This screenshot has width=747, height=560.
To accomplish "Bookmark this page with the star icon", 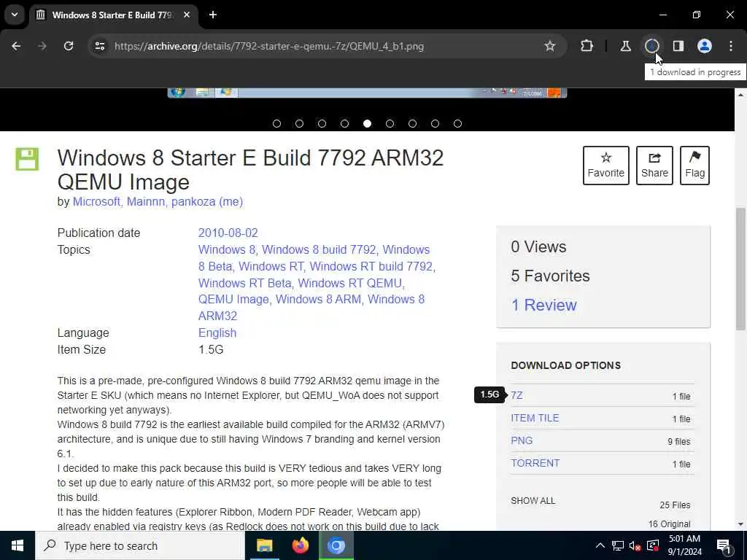I will [x=550, y=46].
